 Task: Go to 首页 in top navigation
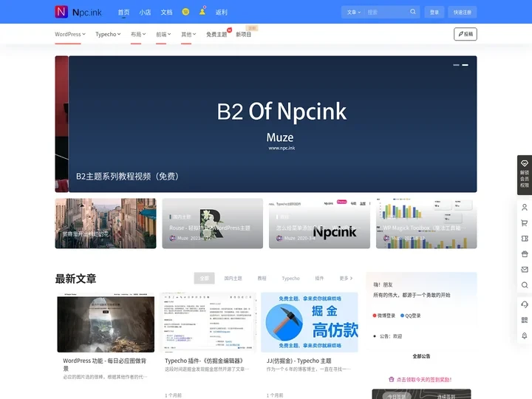(123, 13)
